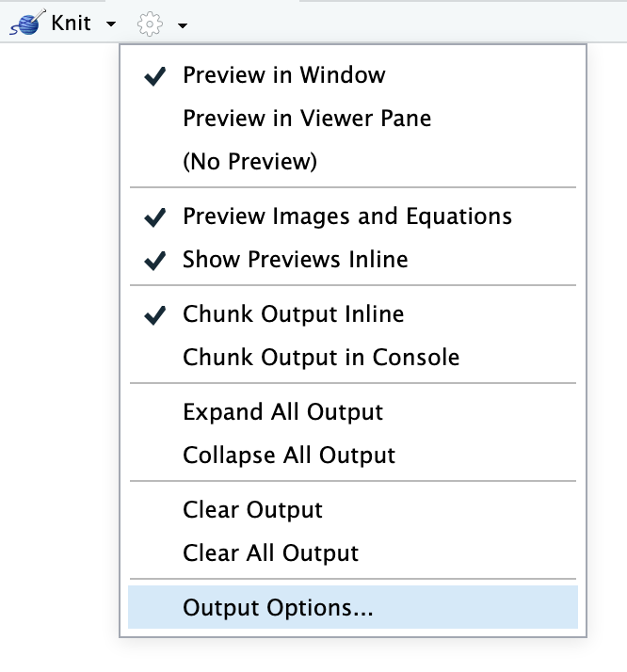The height and width of the screenshot is (672, 627).
Task: Choose Clear Output menu item
Action: pos(252,510)
